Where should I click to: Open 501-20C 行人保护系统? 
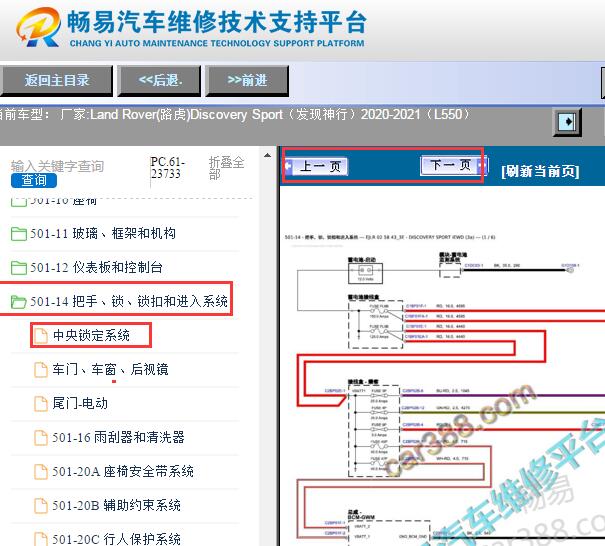click(x=117, y=539)
